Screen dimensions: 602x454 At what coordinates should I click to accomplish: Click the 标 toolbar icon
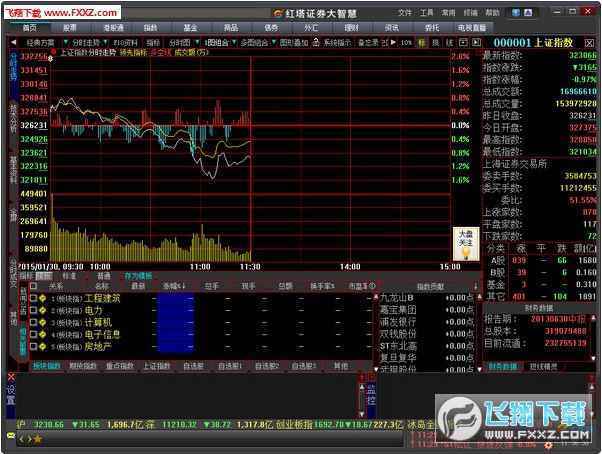(x=422, y=42)
